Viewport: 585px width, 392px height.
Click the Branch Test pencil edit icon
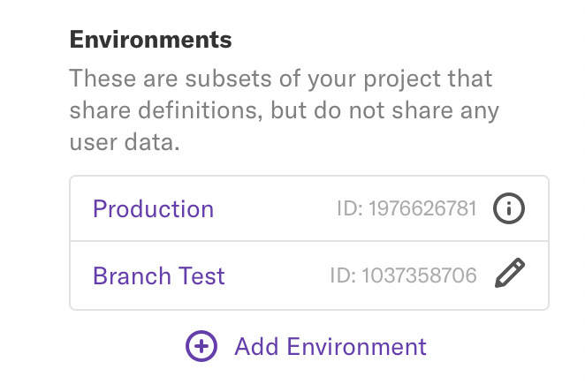click(510, 275)
